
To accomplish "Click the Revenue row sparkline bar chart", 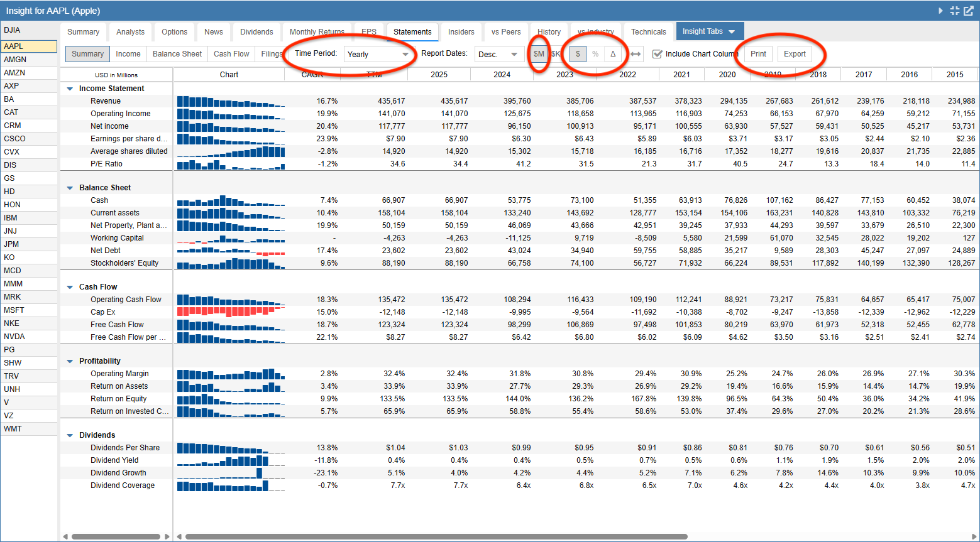I will [231, 101].
